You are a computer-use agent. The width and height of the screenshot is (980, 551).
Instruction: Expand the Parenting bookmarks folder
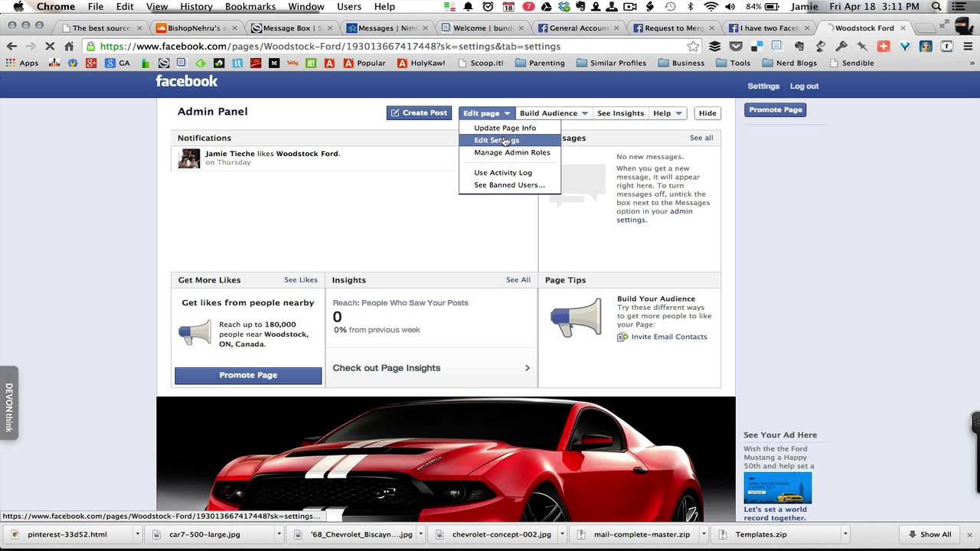(540, 63)
